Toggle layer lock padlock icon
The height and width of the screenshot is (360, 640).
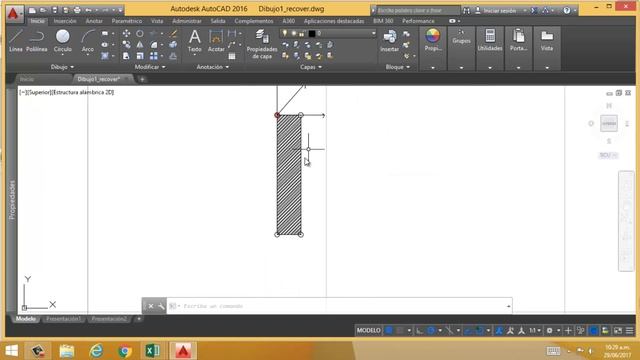pos(302,33)
